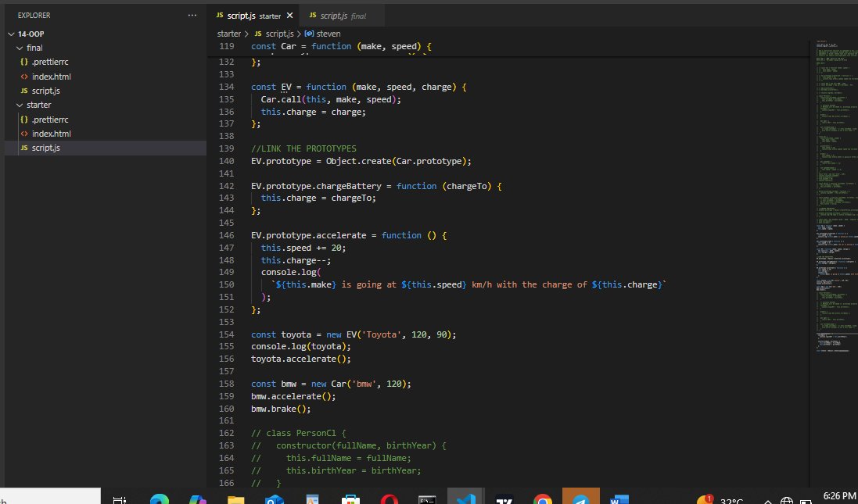Click 'bmw.brake();' on line 160
The image size is (858, 504).
(x=282, y=409)
